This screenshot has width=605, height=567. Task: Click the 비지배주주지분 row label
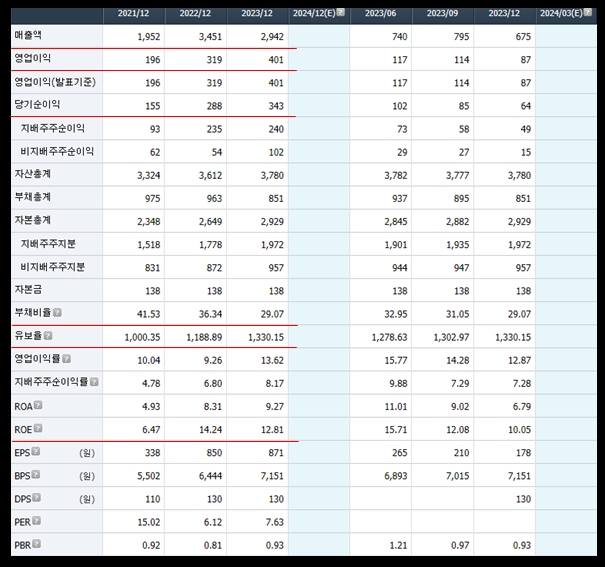[53, 267]
